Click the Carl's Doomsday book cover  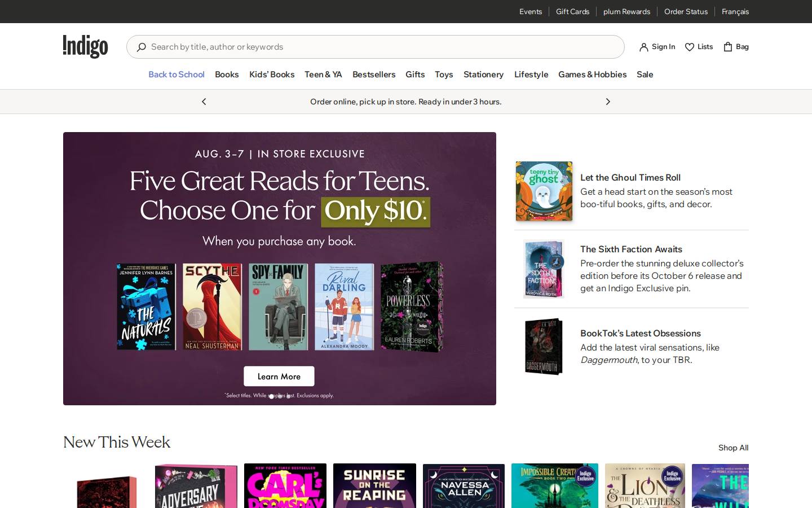pos(285,486)
